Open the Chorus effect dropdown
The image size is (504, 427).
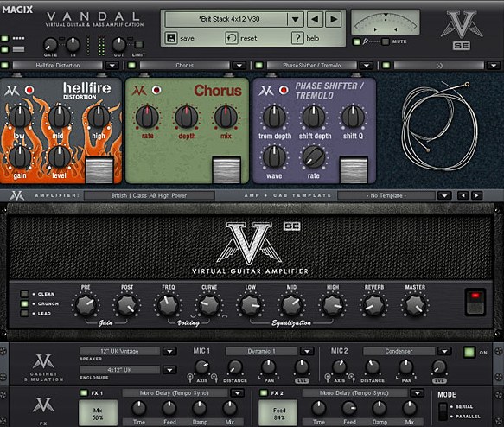239,66
